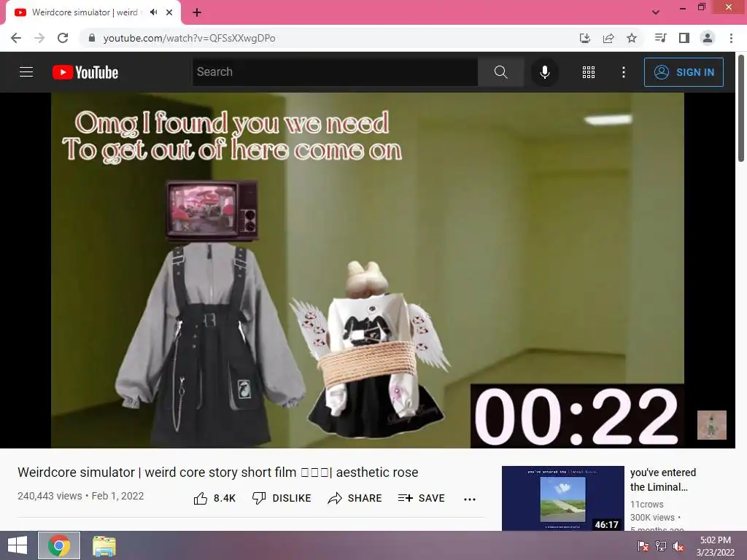Navigate forward in Chrome
Image resolution: width=747 pixels, height=560 pixels.
pyautogui.click(x=39, y=38)
